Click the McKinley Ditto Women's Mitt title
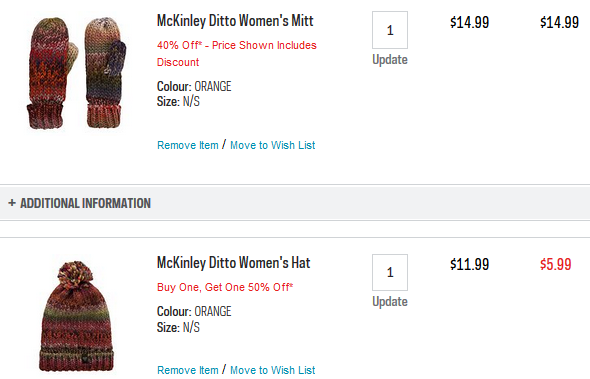The height and width of the screenshot is (379, 590). [235, 21]
